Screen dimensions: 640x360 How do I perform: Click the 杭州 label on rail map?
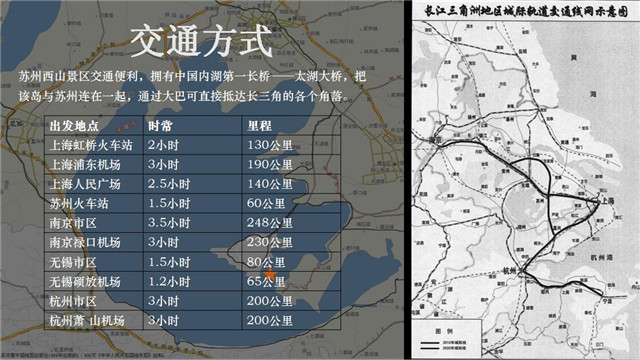coord(509,271)
